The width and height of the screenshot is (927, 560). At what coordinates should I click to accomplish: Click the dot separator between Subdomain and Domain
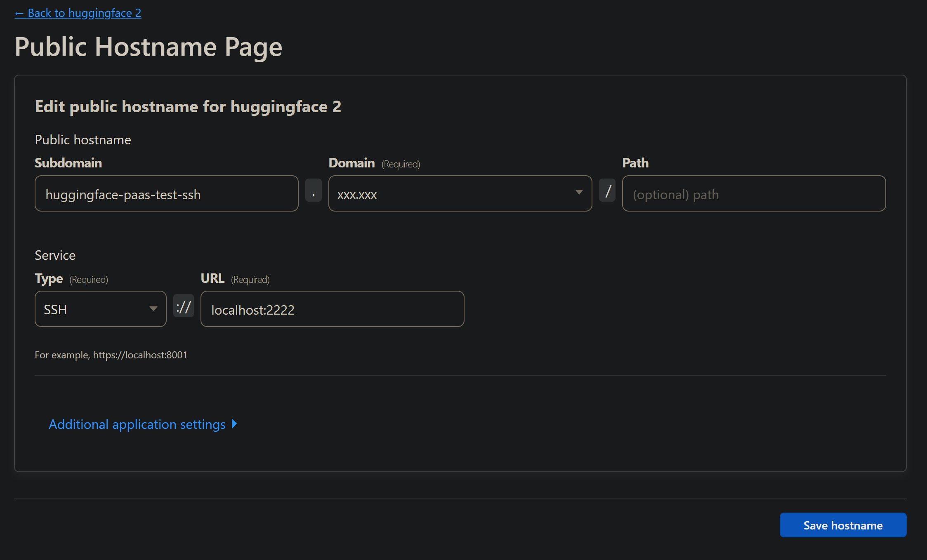pos(314,191)
